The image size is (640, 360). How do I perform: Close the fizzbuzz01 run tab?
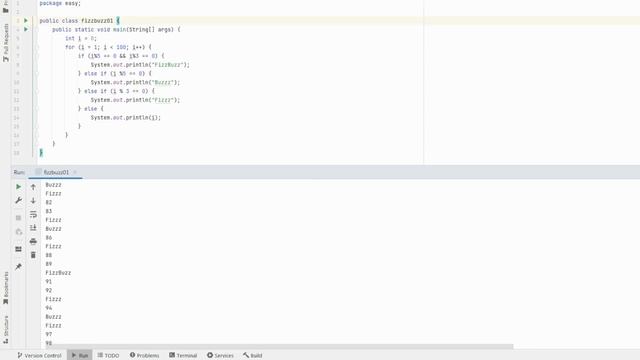click(x=75, y=172)
